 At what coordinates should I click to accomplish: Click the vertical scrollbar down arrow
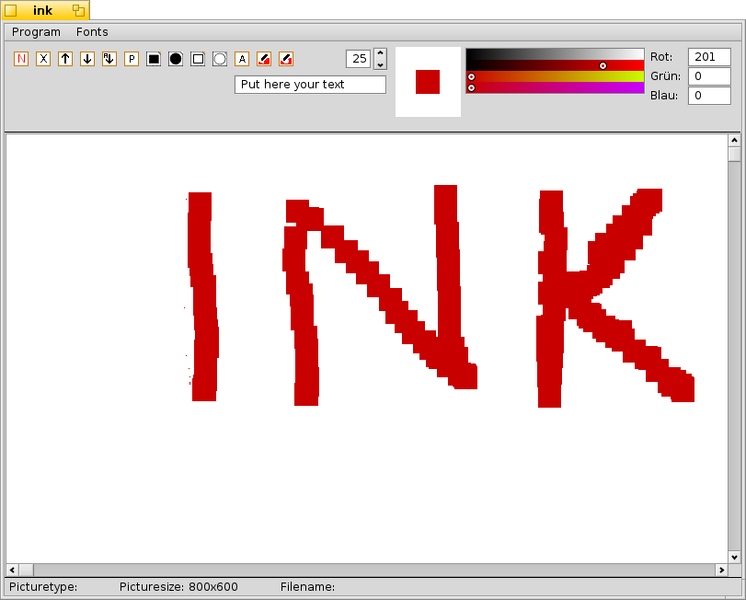734,557
